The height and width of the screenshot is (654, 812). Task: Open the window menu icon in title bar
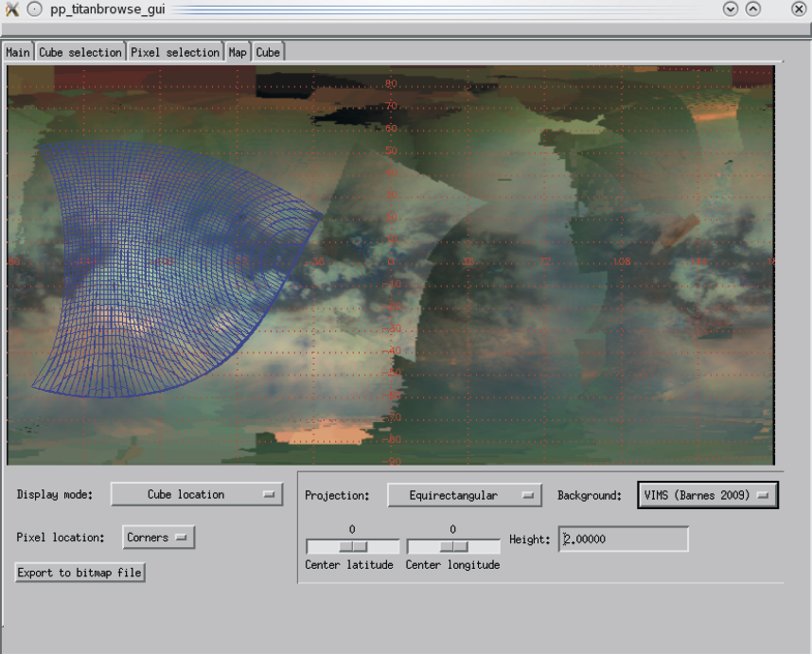(12, 9)
